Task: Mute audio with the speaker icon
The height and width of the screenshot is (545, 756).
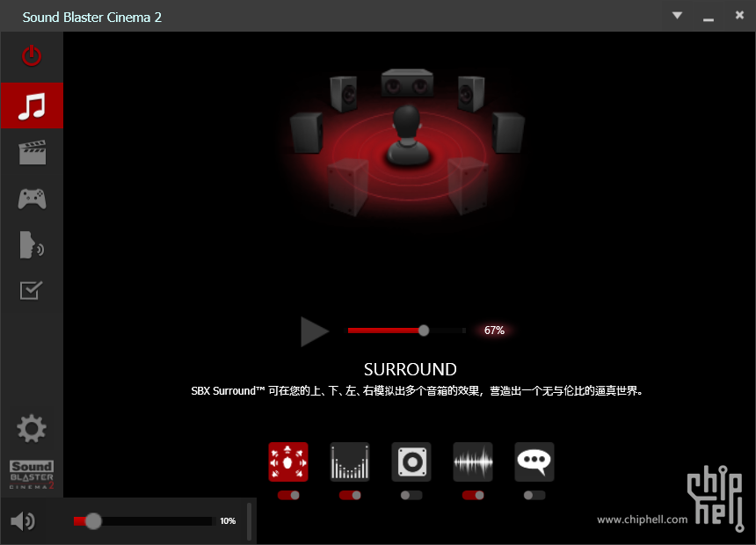Action: point(23,521)
